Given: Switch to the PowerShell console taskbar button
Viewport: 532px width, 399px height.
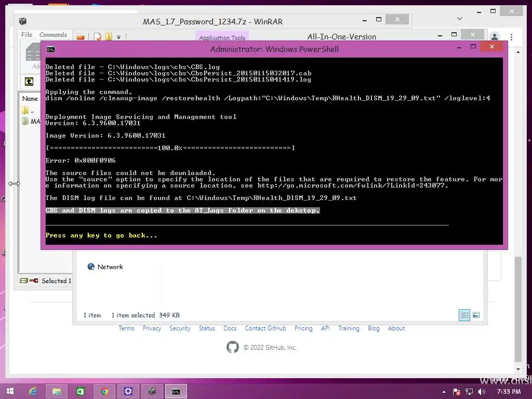Looking at the screenshot, I should [x=176, y=391].
